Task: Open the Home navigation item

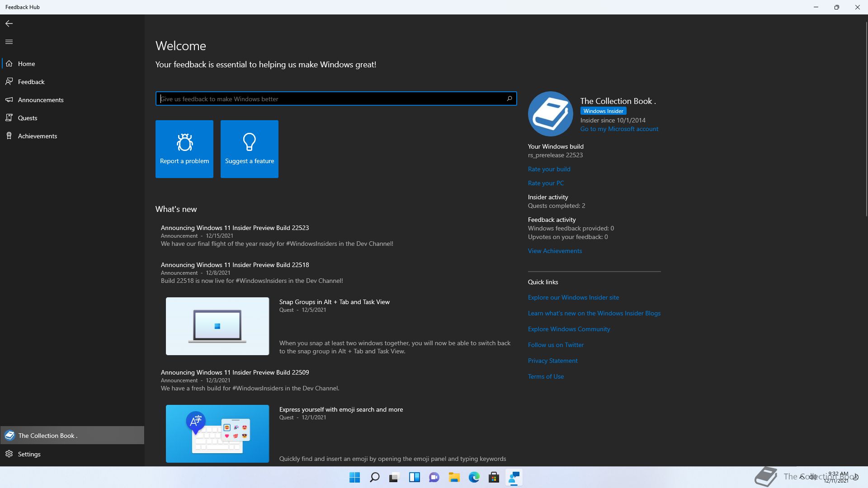Action: (72, 64)
